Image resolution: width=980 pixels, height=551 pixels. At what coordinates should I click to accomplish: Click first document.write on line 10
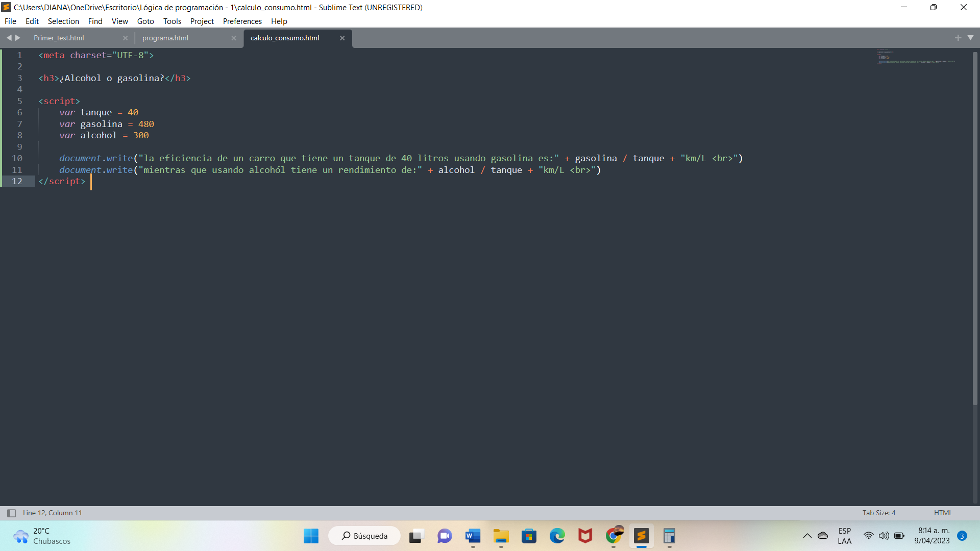pyautogui.click(x=96, y=158)
